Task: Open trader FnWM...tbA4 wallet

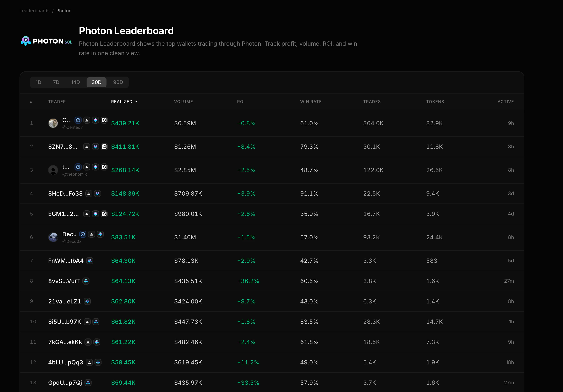Action: click(x=66, y=261)
